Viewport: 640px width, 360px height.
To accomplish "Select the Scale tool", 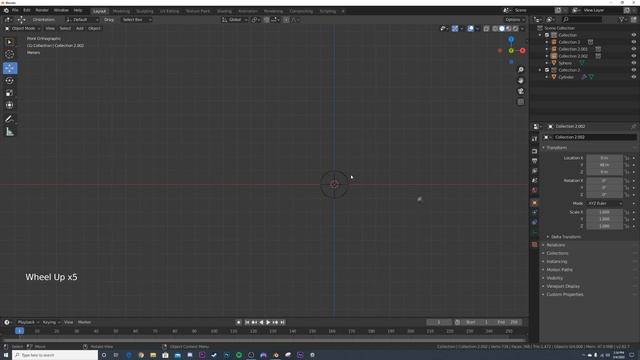I will (10, 93).
